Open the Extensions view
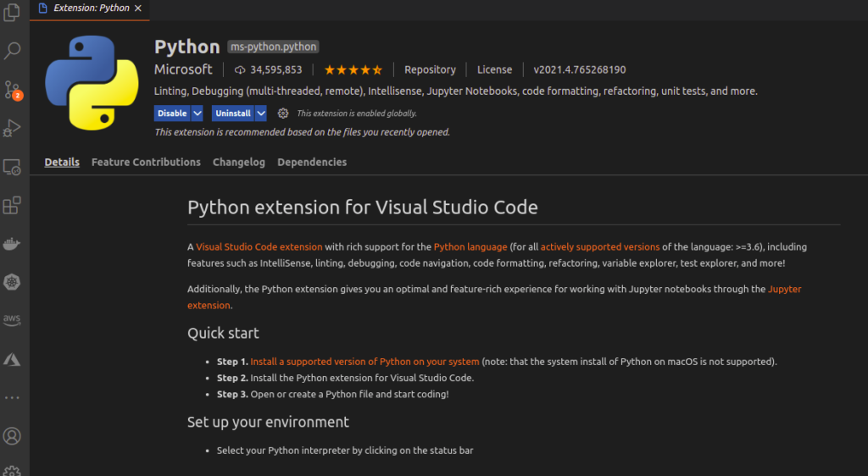The height and width of the screenshot is (476, 868). click(12, 205)
